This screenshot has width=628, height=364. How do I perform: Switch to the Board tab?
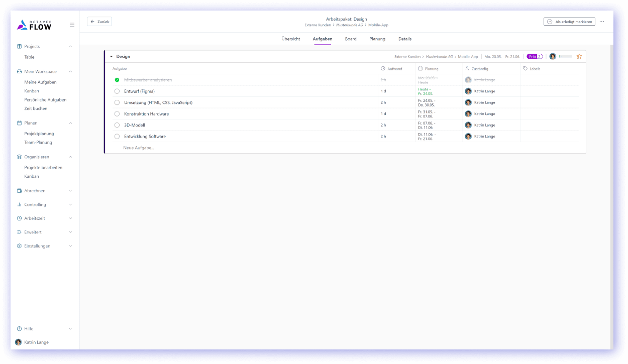click(x=351, y=39)
